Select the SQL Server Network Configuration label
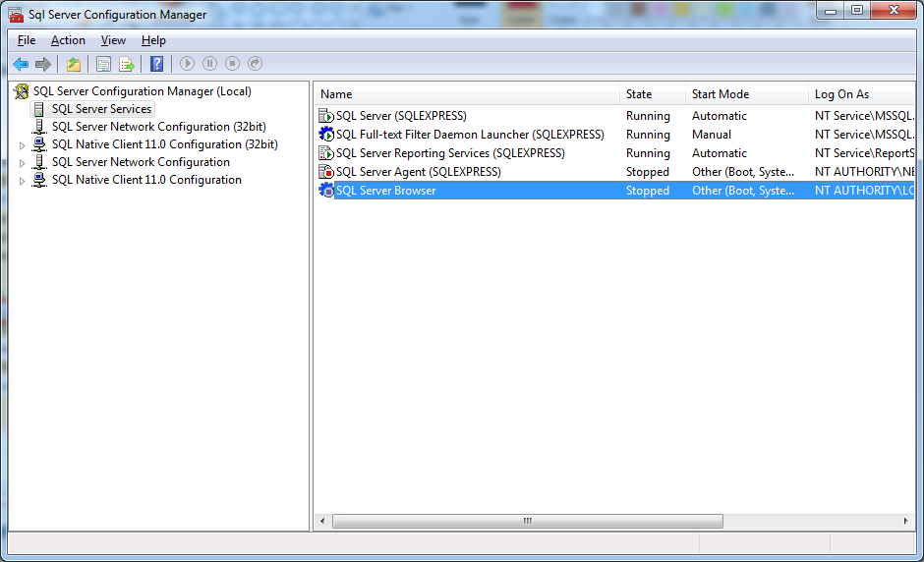The image size is (924, 562). (x=141, y=162)
